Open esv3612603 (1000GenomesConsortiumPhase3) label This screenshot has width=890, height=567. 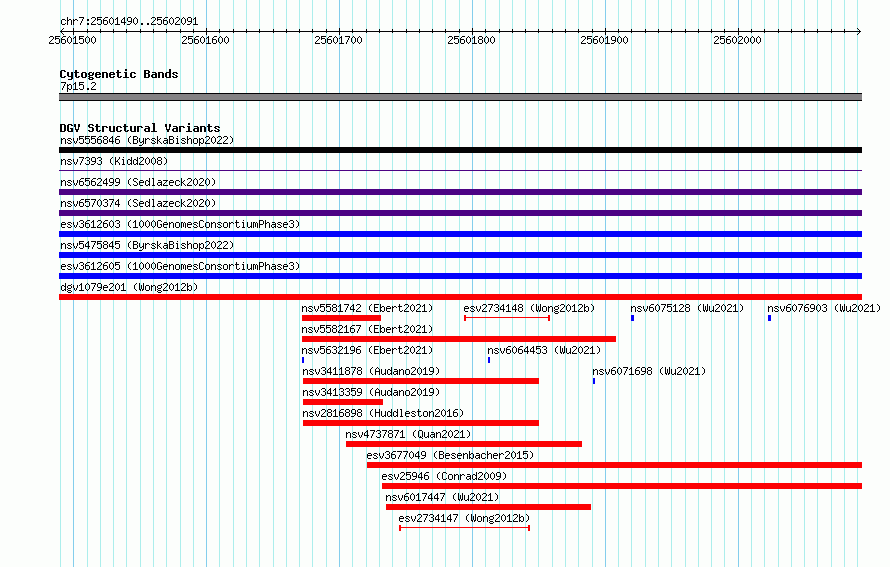coord(180,224)
